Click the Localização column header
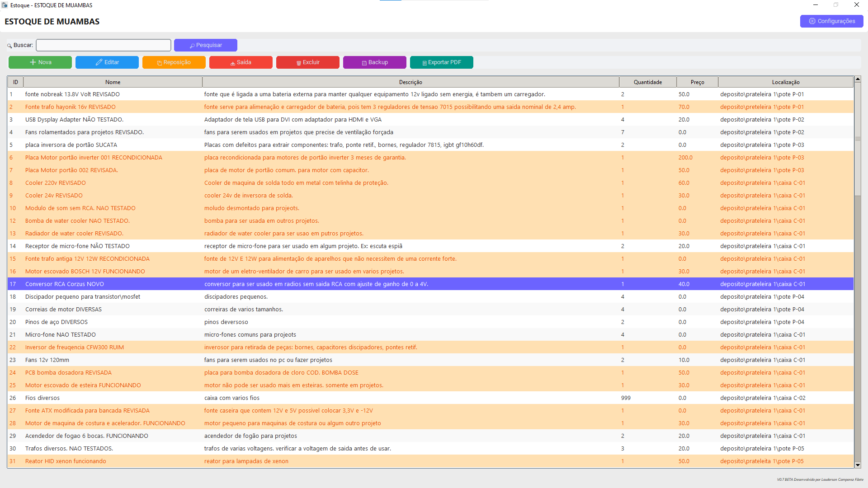Screen dimensions: 868x488 click(x=785, y=82)
